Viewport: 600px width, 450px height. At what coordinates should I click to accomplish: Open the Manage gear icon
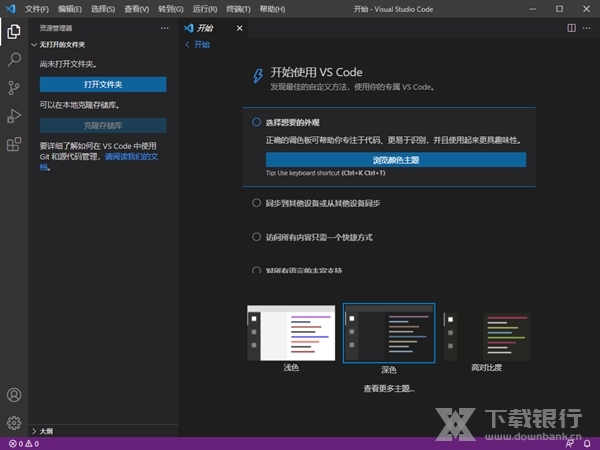point(14,423)
